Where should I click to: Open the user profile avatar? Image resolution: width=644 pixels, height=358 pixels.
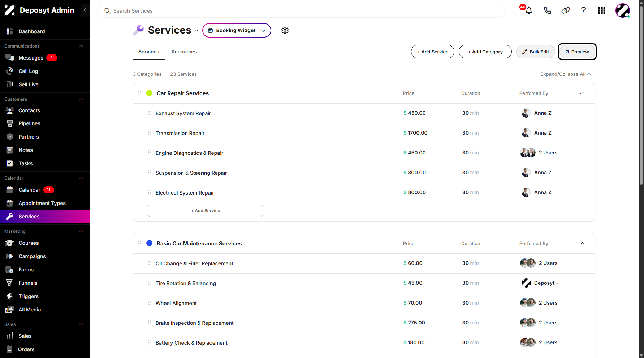click(623, 10)
